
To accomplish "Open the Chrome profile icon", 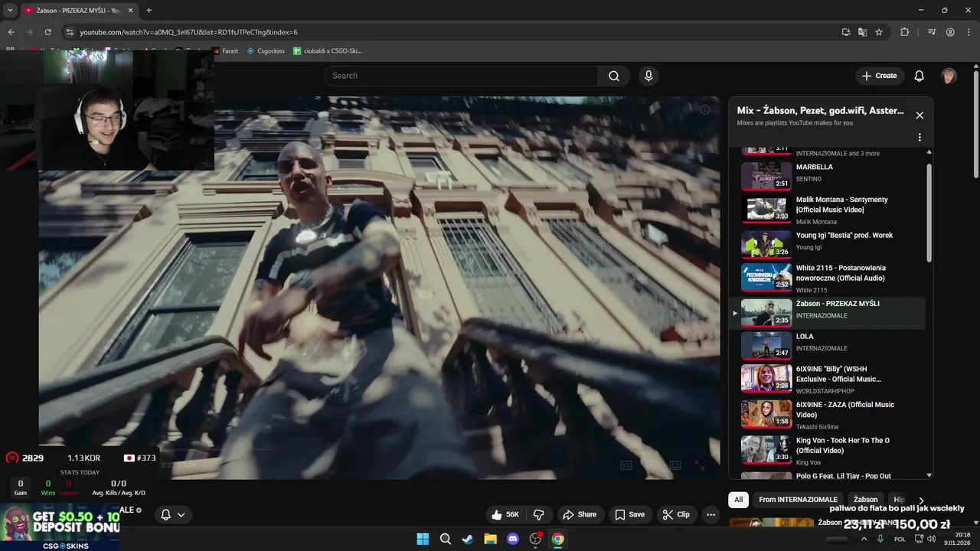I will [x=950, y=32].
